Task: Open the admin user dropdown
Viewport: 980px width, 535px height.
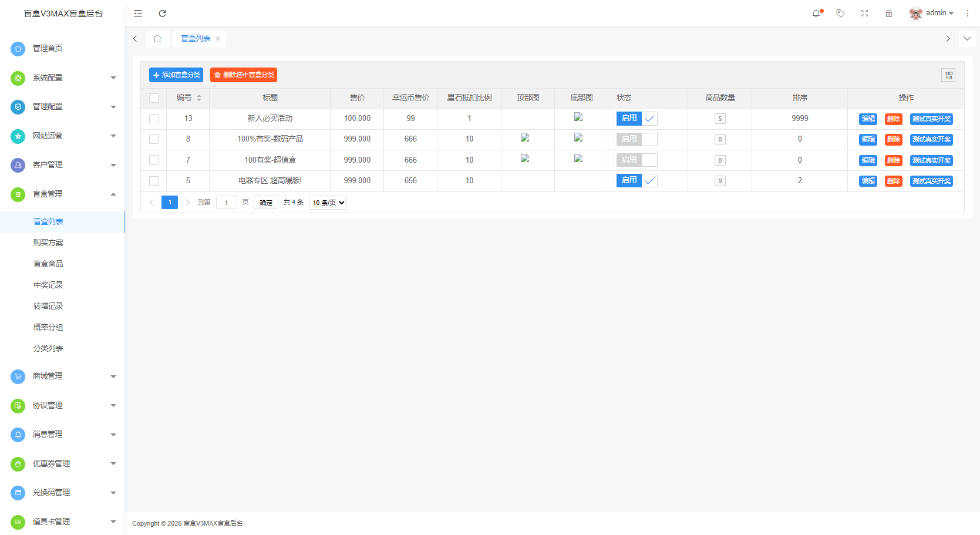Action: [931, 13]
